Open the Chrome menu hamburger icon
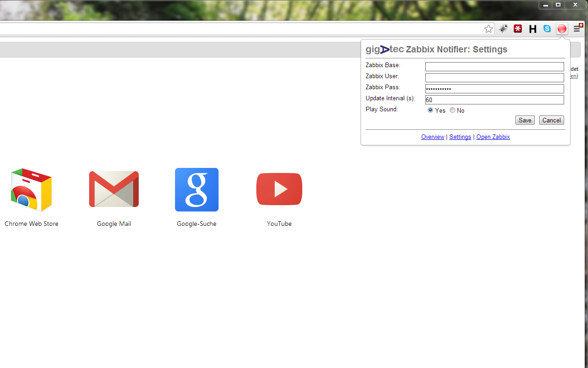Screen dimensions: 588x368 point(577,29)
